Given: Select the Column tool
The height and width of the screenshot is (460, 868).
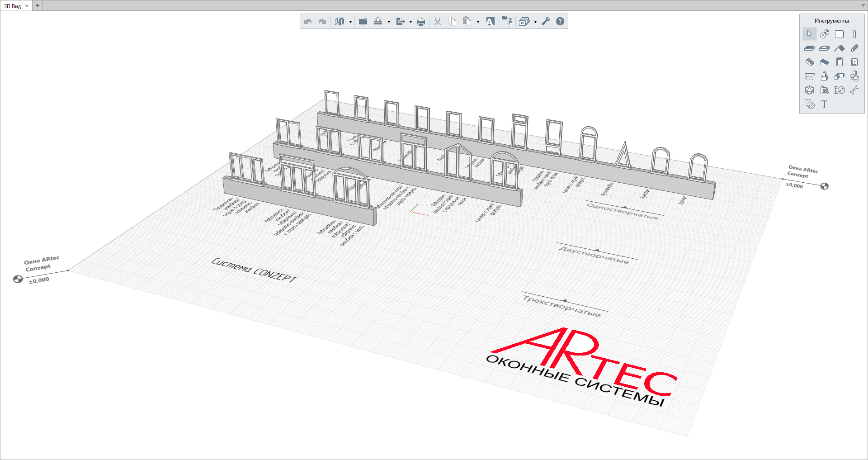Looking at the screenshot, I should [854, 34].
